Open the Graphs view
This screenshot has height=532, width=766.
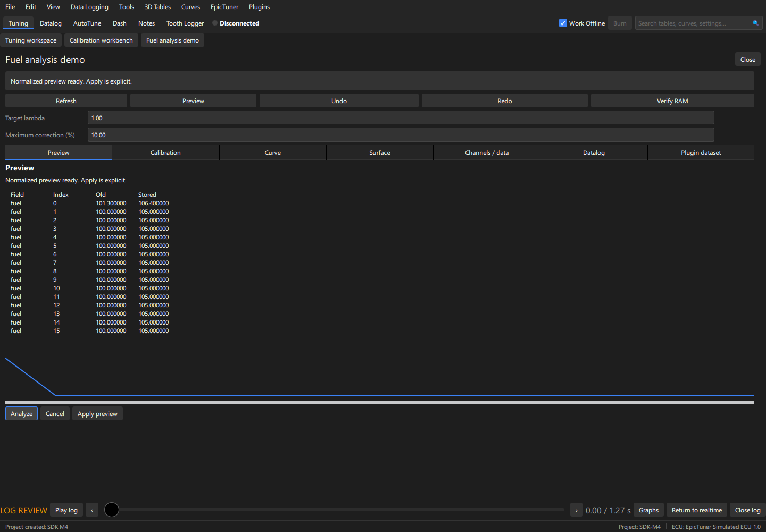click(648, 510)
